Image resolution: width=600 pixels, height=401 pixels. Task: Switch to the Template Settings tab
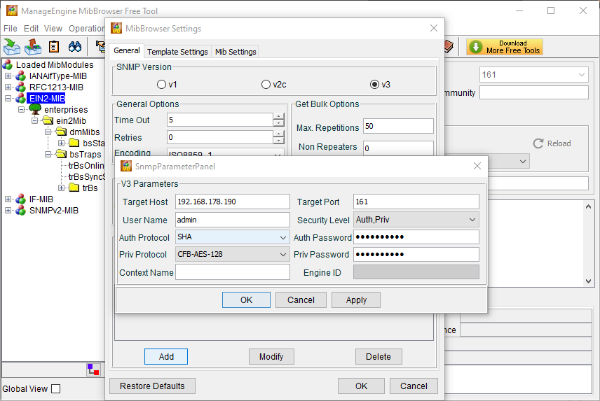pos(178,52)
